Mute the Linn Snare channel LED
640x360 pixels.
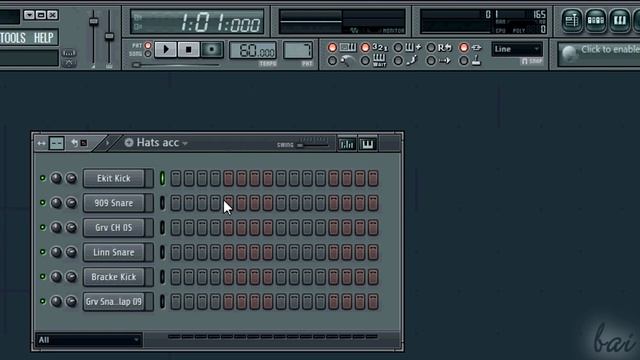click(42, 252)
